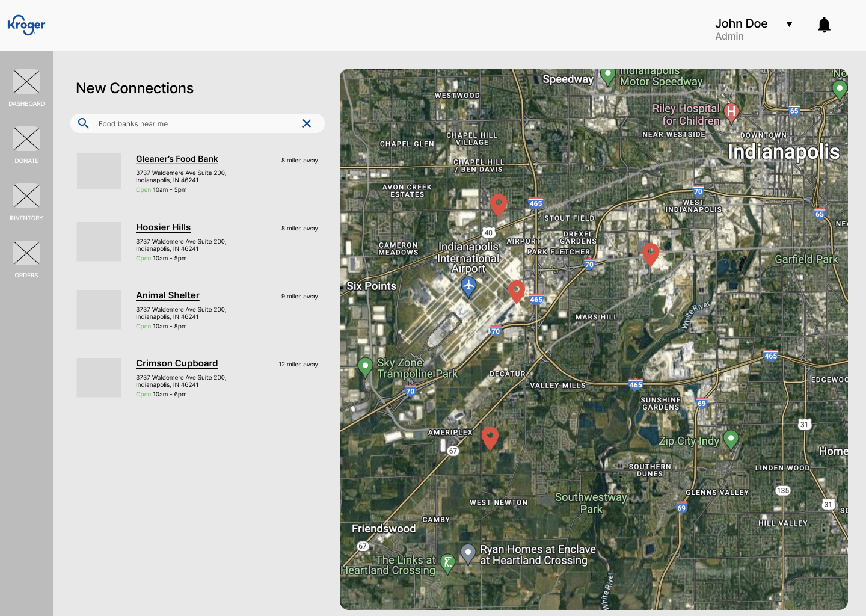866x616 pixels.
Task: Click the red map pin near Ameriplex
Action: click(490, 437)
